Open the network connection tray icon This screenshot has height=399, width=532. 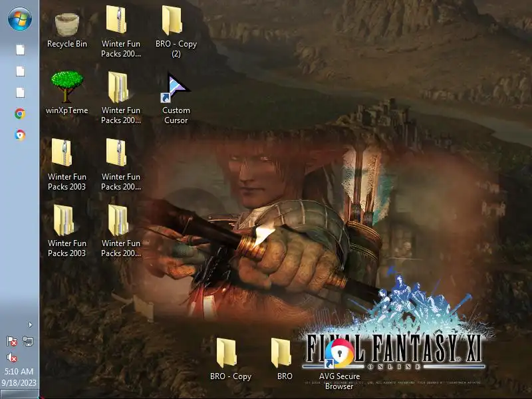tap(28, 341)
